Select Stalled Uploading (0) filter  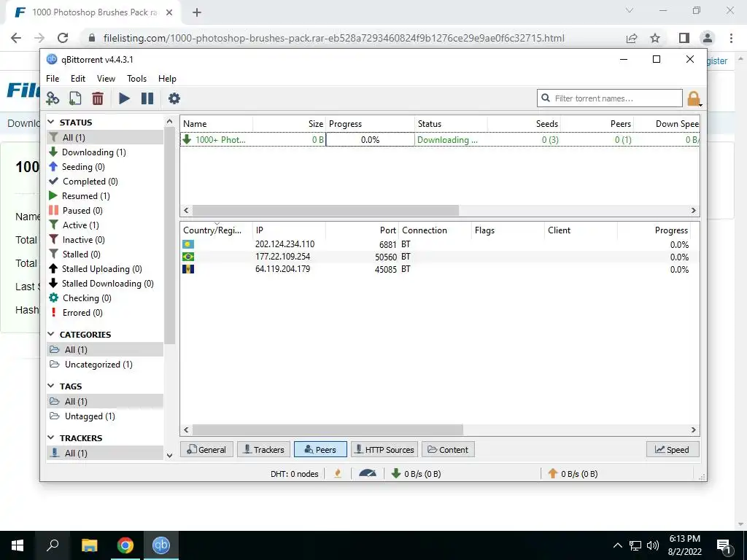coord(105,269)
